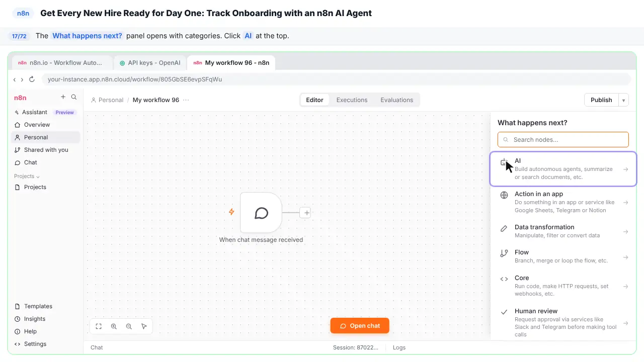Open the workflow ellipsis options menu

[x=186, y=100]
